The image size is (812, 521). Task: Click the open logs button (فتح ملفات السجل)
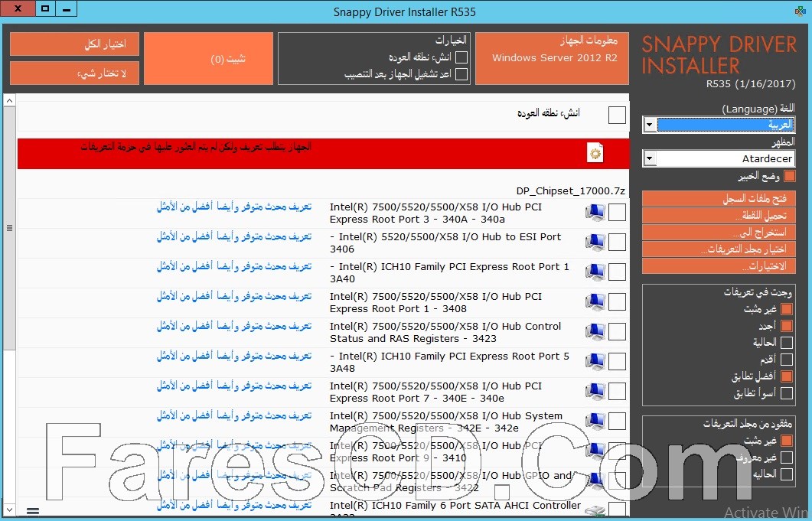point(719,198)
